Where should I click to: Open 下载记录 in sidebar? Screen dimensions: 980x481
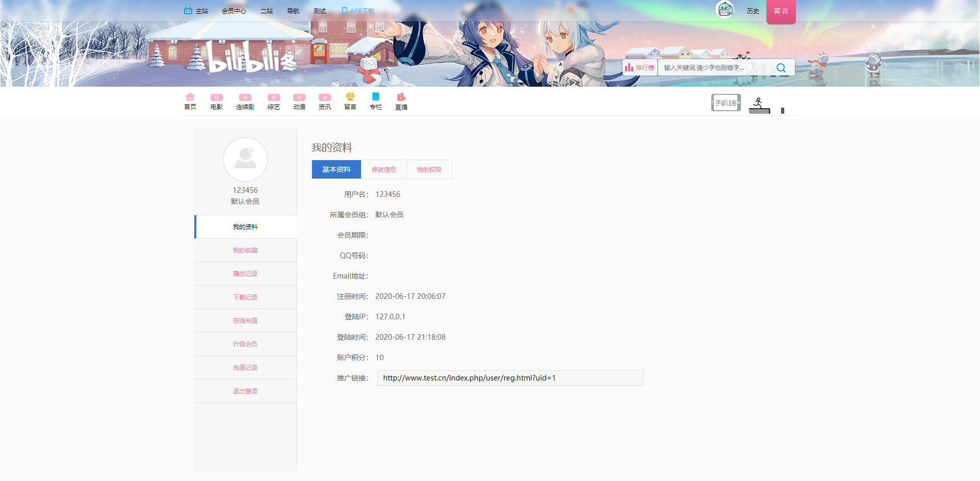point(245,297)
